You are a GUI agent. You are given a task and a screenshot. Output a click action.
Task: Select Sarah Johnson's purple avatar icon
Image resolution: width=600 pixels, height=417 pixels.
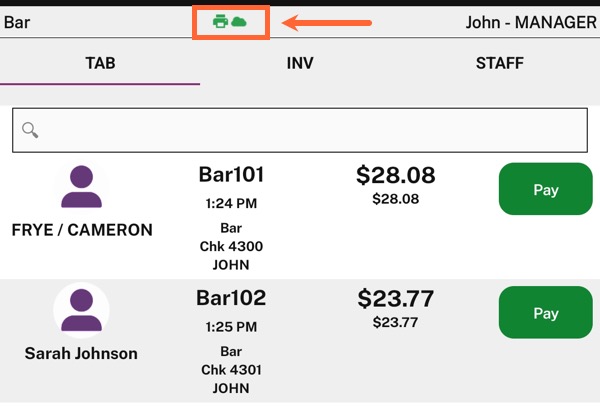click(81, 310)
